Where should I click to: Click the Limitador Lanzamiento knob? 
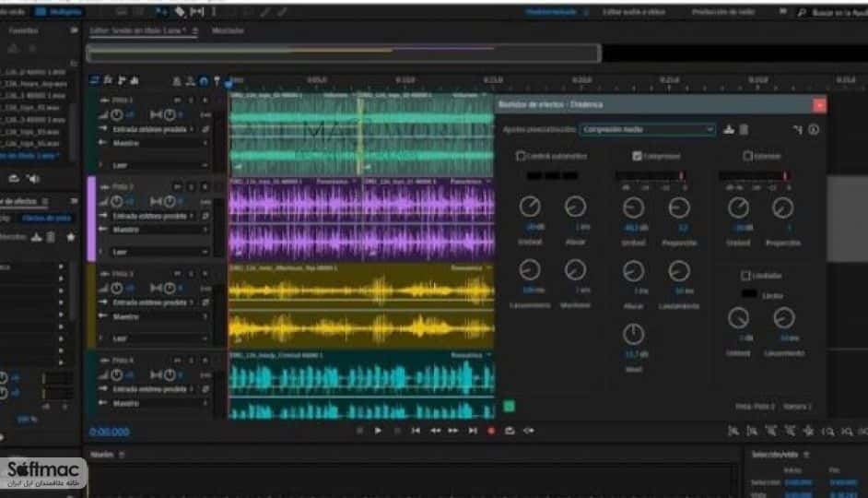783,318
